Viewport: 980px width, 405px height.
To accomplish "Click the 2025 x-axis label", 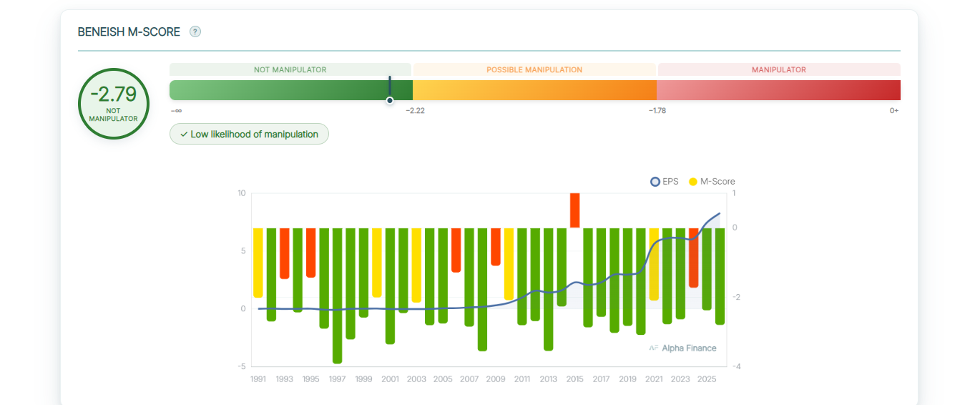I will click(707, 379).
